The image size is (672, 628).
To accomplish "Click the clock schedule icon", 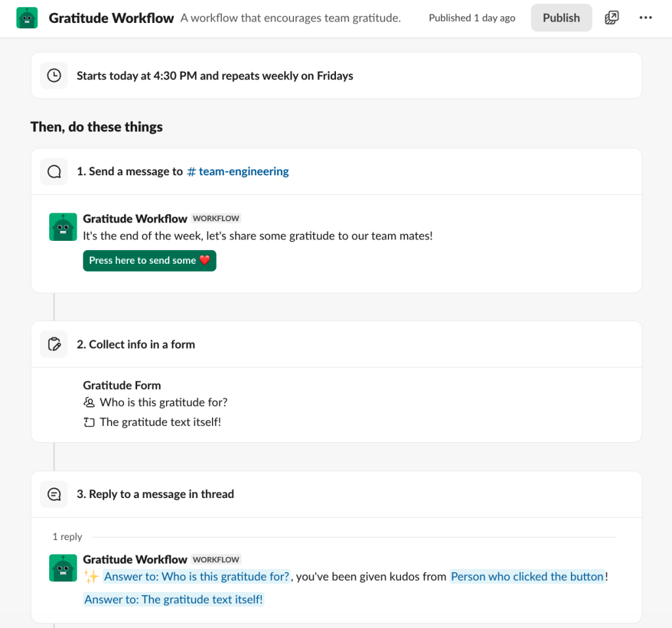I will 54,75.
